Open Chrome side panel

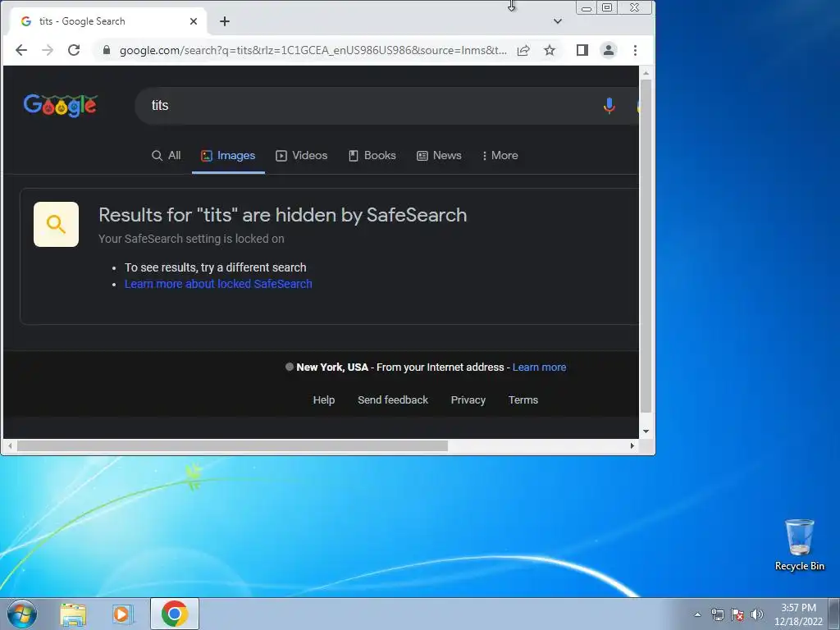tap(582, 50)
